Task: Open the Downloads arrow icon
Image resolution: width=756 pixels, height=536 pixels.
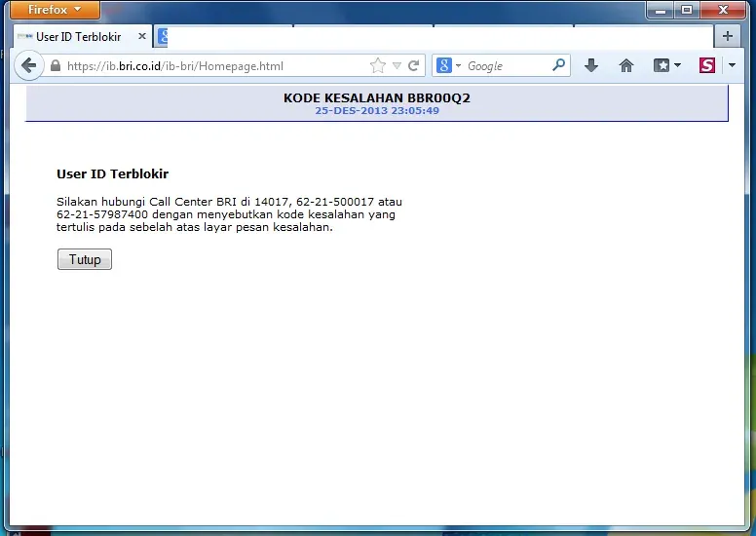Action: pos(591,65)
